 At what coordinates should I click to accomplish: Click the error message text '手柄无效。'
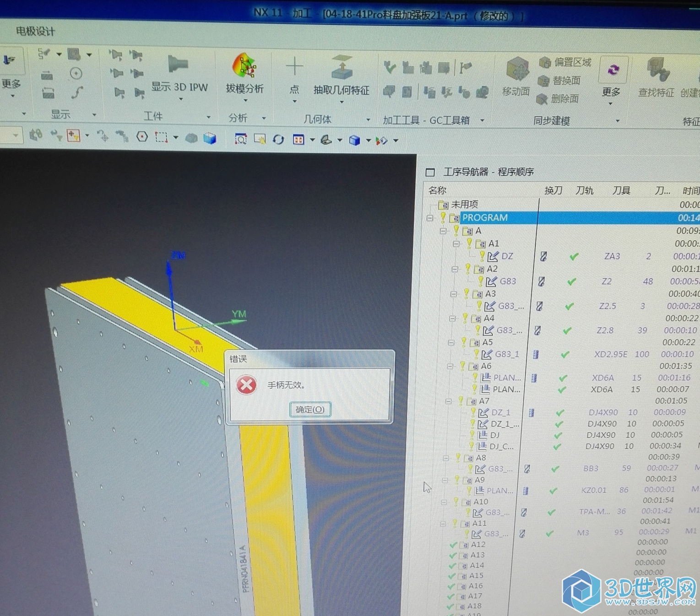point(287,385)
